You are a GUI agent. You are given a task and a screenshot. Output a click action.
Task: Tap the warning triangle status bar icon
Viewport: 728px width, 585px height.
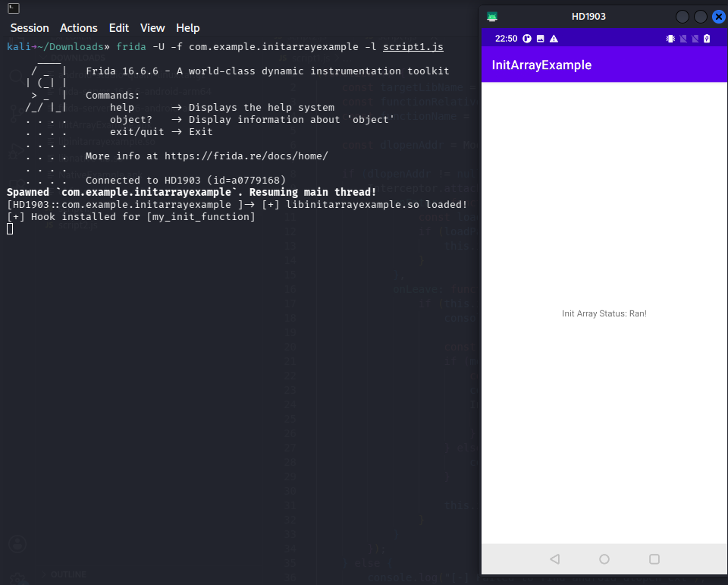tap(554, 39)
